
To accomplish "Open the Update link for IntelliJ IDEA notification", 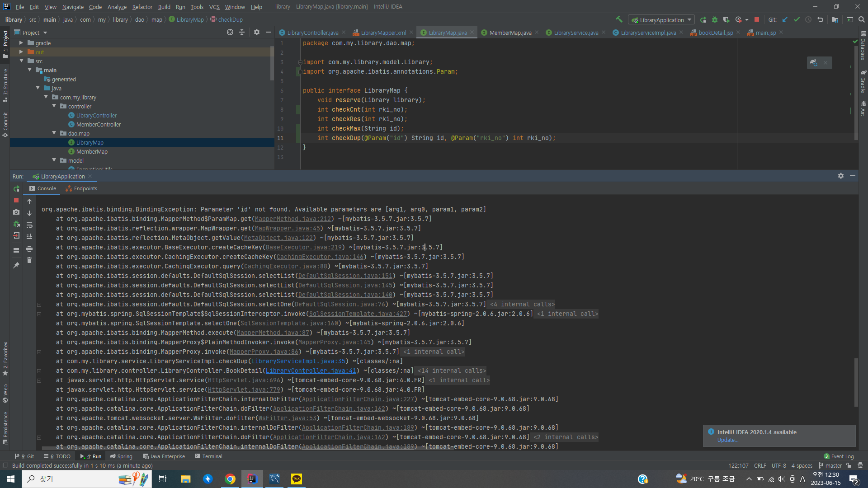I will click(x=727, y=440).
